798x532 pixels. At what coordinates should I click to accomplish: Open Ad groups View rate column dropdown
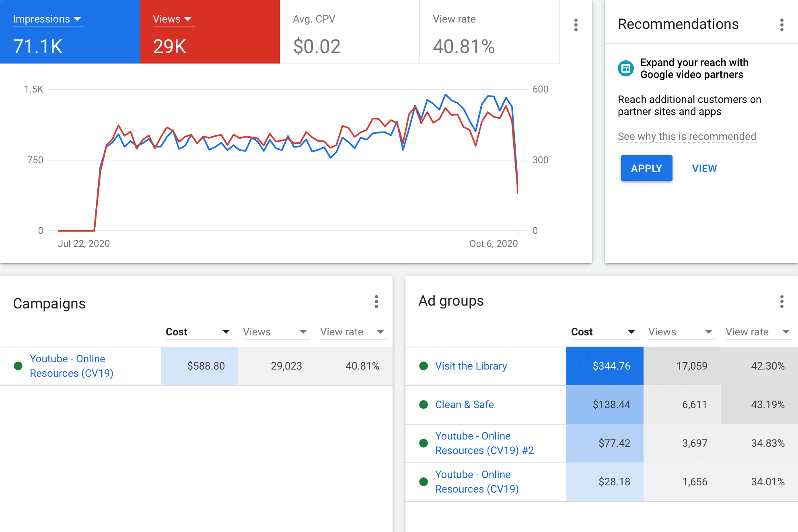point(759,332)
